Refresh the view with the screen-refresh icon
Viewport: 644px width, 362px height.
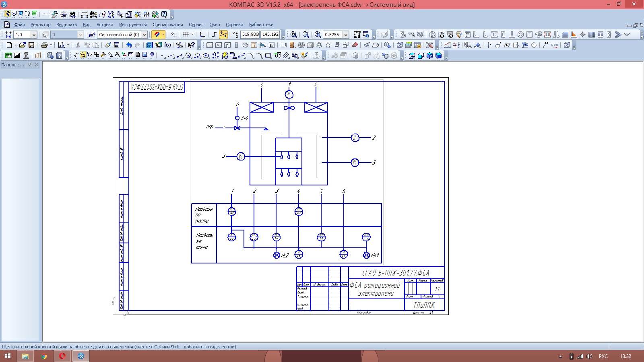366,35
